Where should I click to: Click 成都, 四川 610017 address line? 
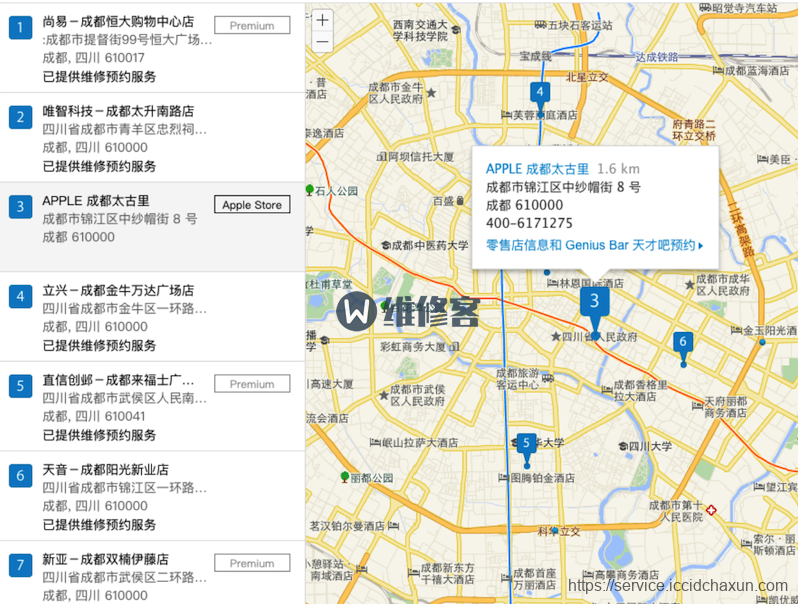coord(94,57)
